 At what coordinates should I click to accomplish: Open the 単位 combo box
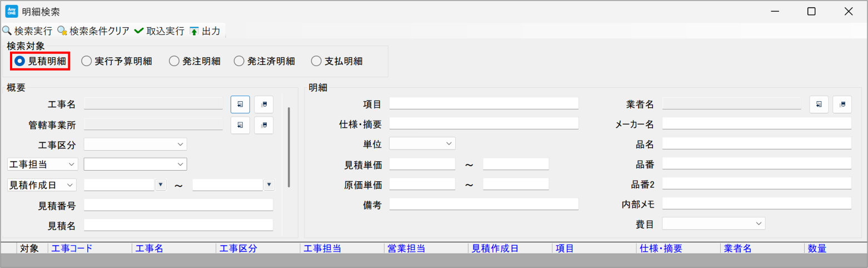pyautogui.click(x=449, y=144)
